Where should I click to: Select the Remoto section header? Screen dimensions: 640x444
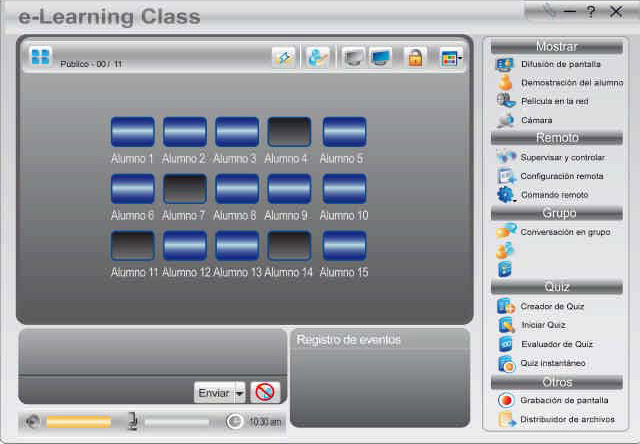click(556, 138)
